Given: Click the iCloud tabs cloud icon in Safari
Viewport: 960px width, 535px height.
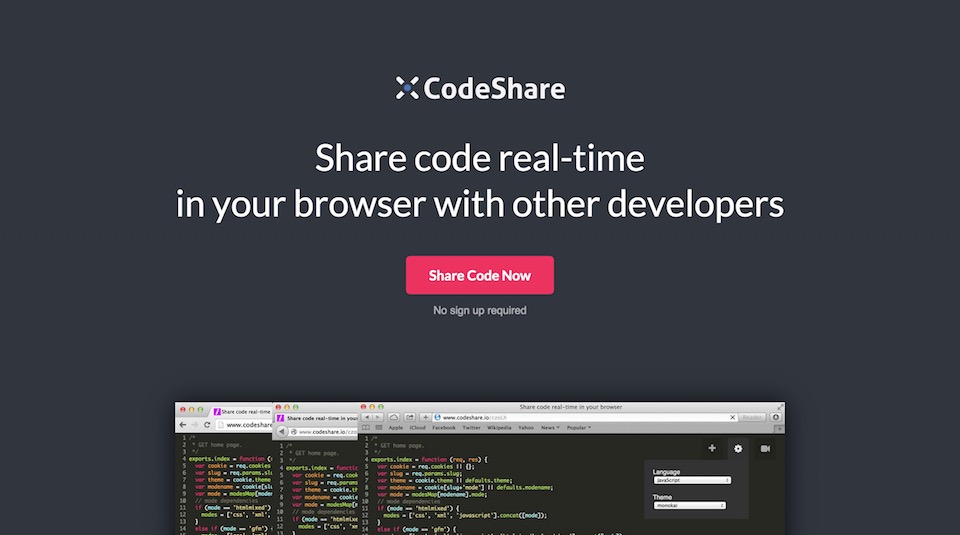Looking at the screenshot, I should [x=394, y=417].
